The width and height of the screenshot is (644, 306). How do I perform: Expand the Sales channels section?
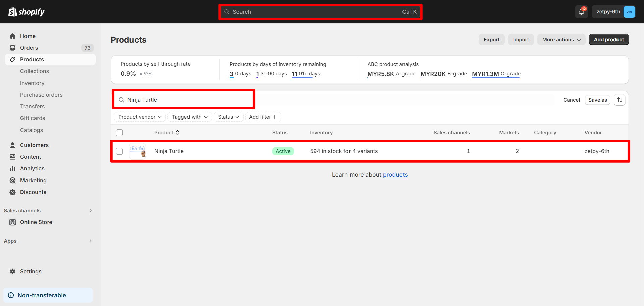click(91, 211)
